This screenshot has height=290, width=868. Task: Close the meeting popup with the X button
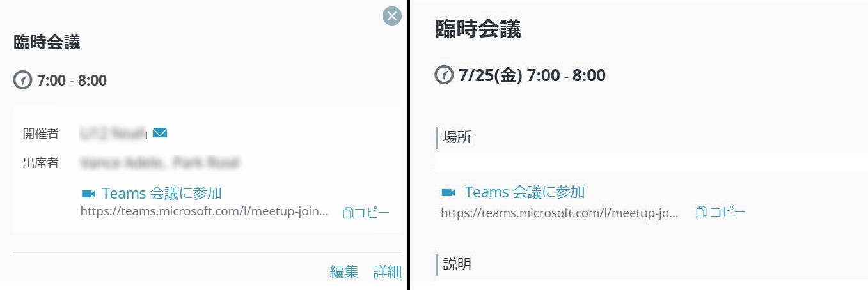pyautogui.click(x=391, y=16)
